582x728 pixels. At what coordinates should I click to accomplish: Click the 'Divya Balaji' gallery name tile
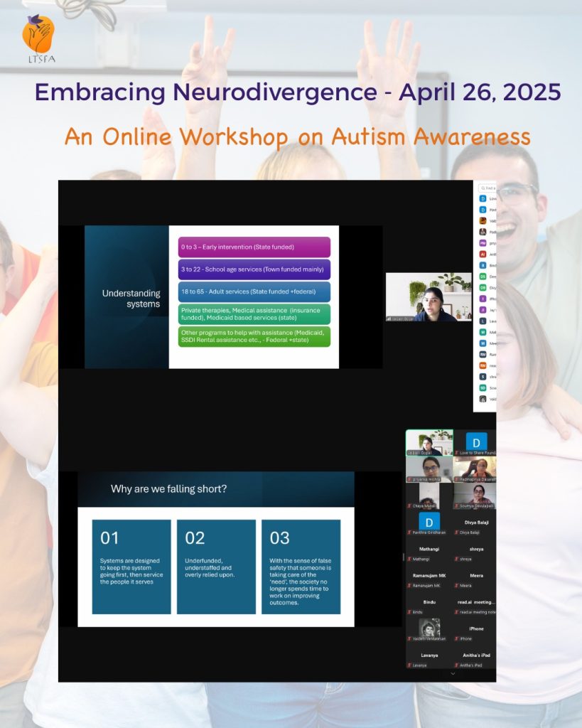(476, 523)
